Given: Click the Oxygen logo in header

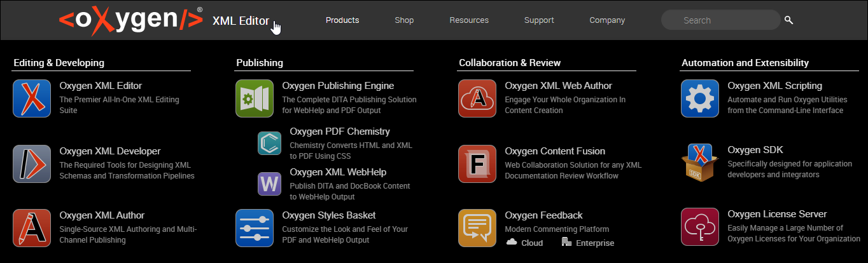Looking at the screenshot, I should (131, 20).
